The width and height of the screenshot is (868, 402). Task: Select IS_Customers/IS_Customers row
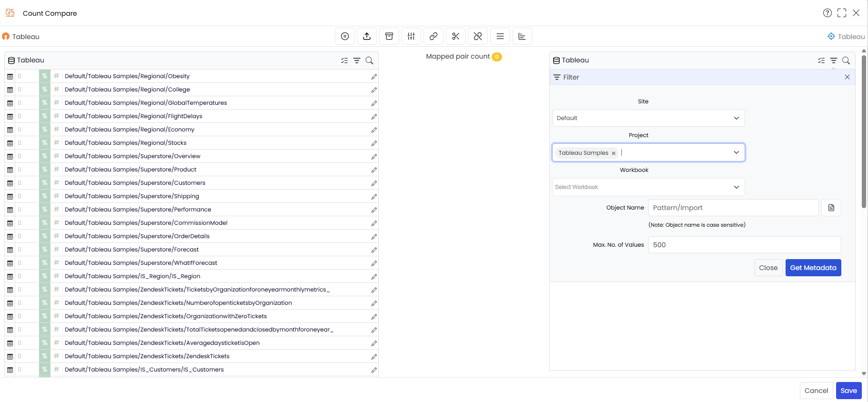[192, 370]
